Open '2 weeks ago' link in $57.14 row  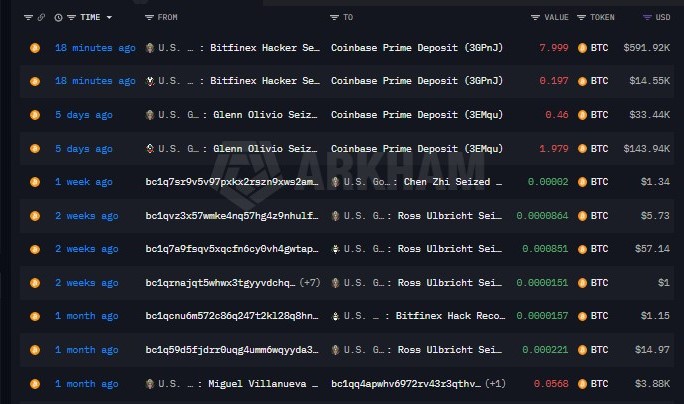click(86, 249)
